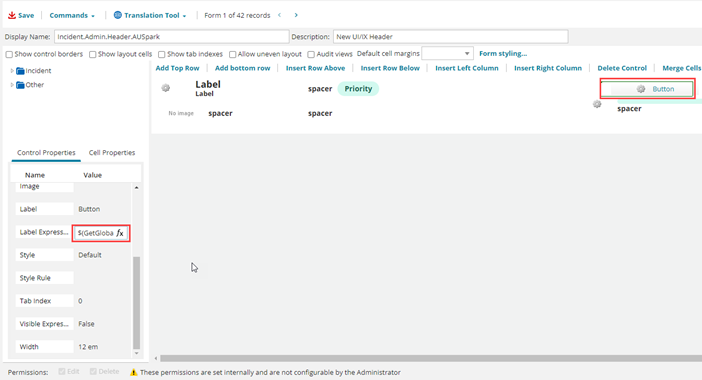Switch to the Cell Properties tab
Image resolution: width=702 pixels, height=380 pixels.
point(112,153)
